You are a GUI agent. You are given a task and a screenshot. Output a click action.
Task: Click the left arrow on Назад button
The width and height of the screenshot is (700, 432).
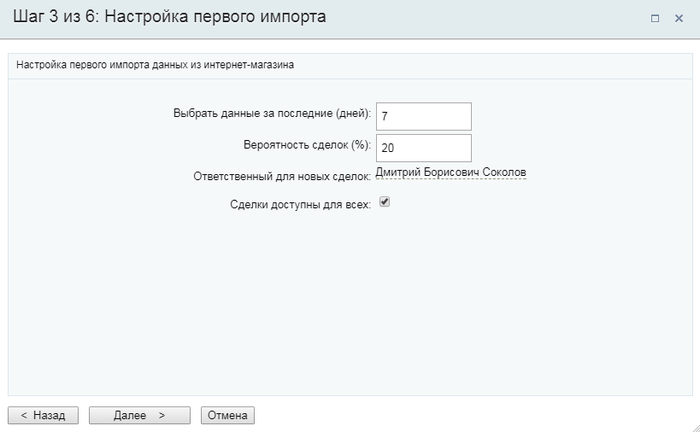24,415
